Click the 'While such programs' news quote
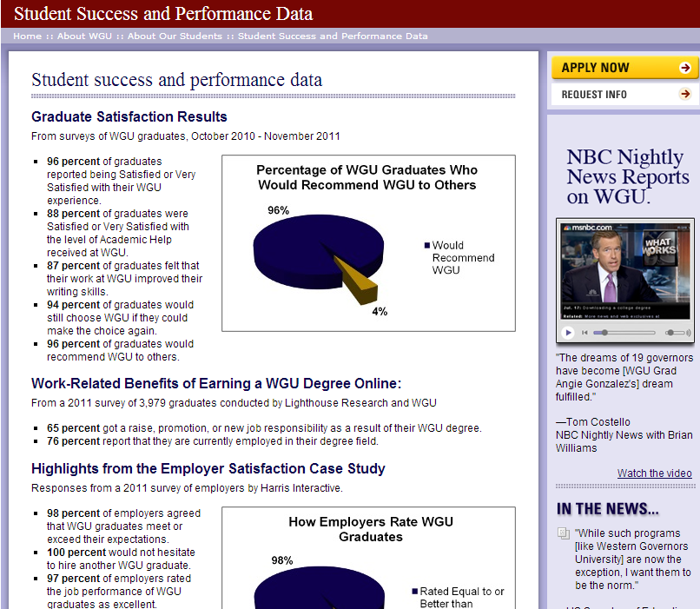The image size is (700, 609). 632,559
